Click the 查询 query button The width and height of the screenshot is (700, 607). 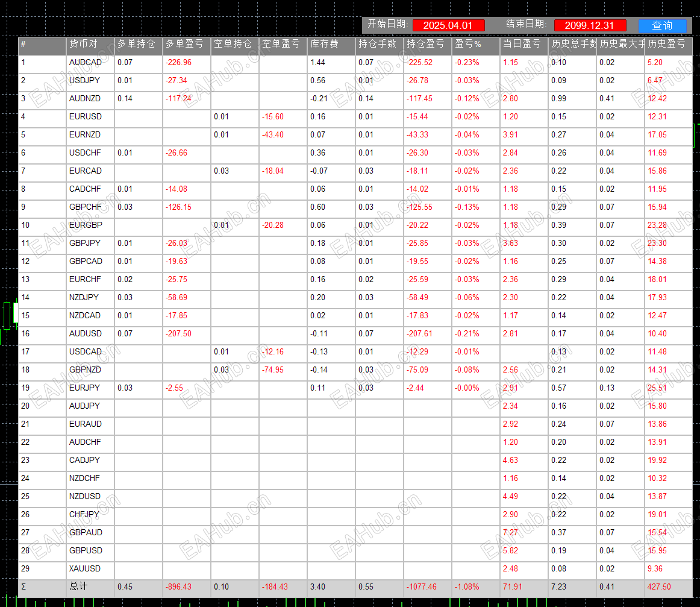(x=662, y=25)
